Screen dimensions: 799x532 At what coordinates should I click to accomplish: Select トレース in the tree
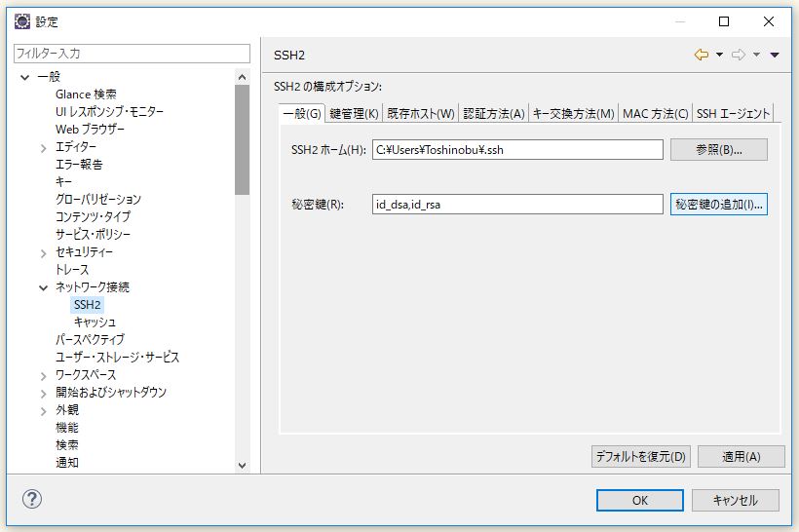point(72,270)
